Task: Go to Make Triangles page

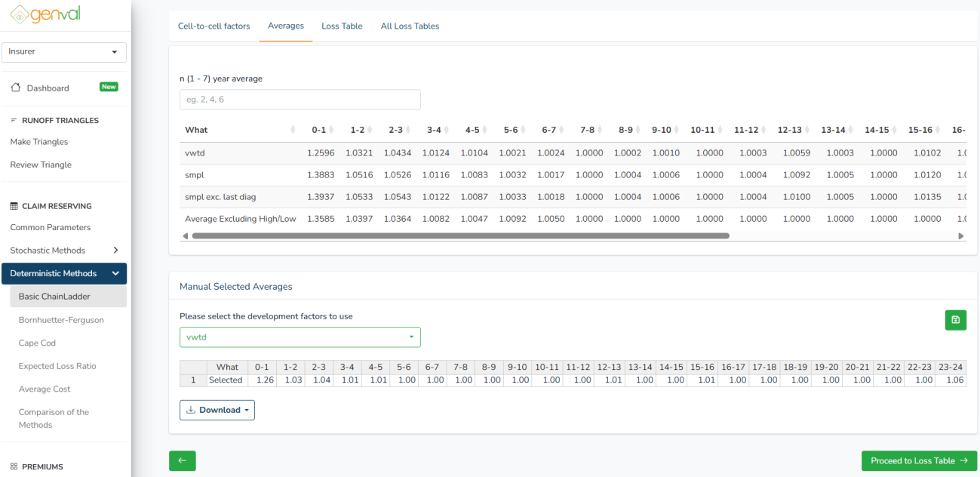Action: click(39, 142)
